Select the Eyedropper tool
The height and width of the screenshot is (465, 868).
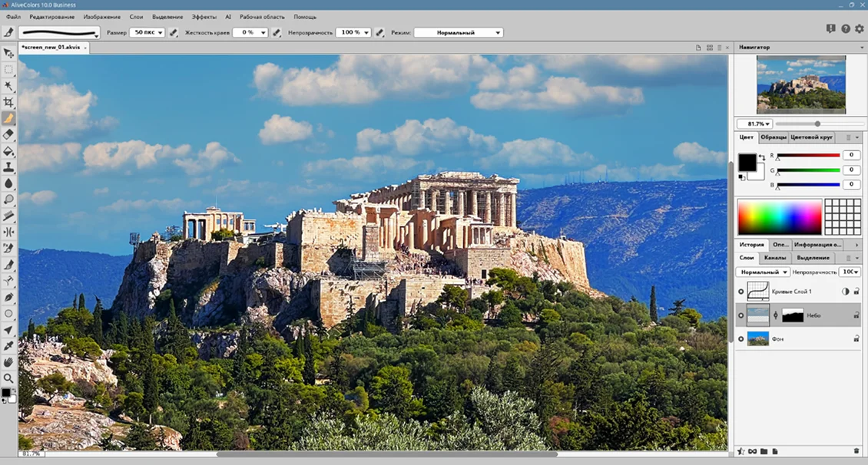tap(8, 346)
